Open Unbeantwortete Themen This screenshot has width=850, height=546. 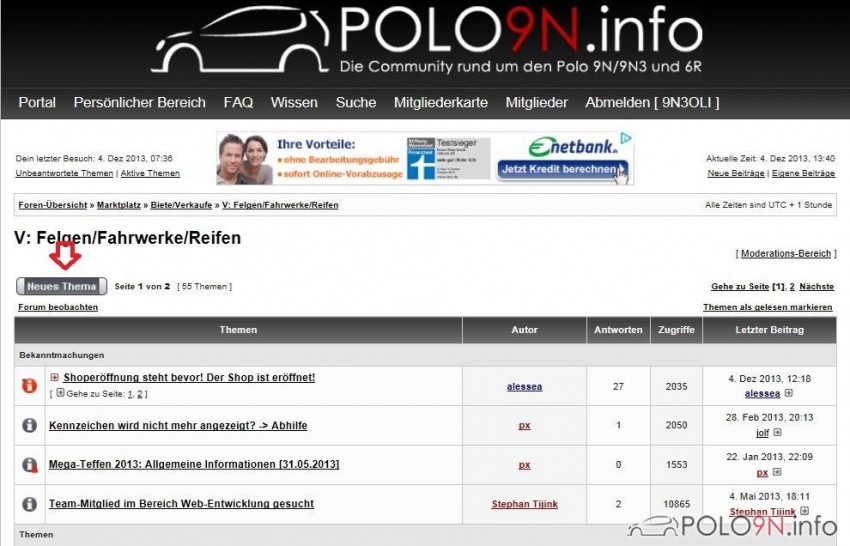pos(65,174)
